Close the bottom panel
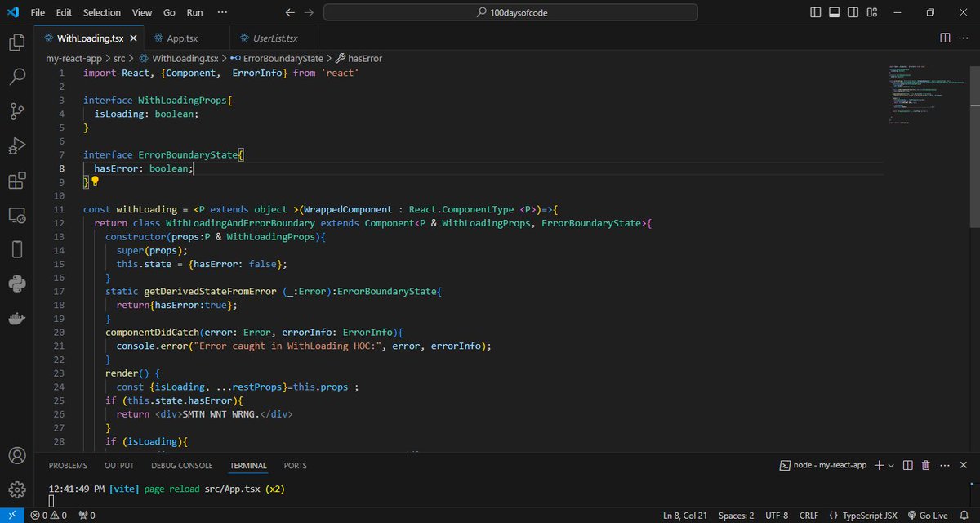The width and height of the screenshot is (980, 523). [x=964, y=465]
